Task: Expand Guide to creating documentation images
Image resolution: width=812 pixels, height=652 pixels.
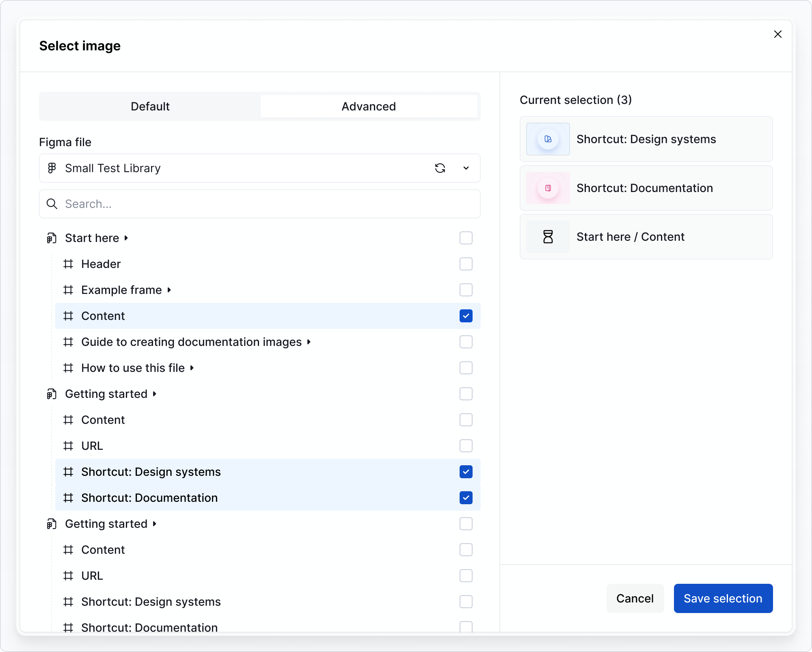Action: 309,342
